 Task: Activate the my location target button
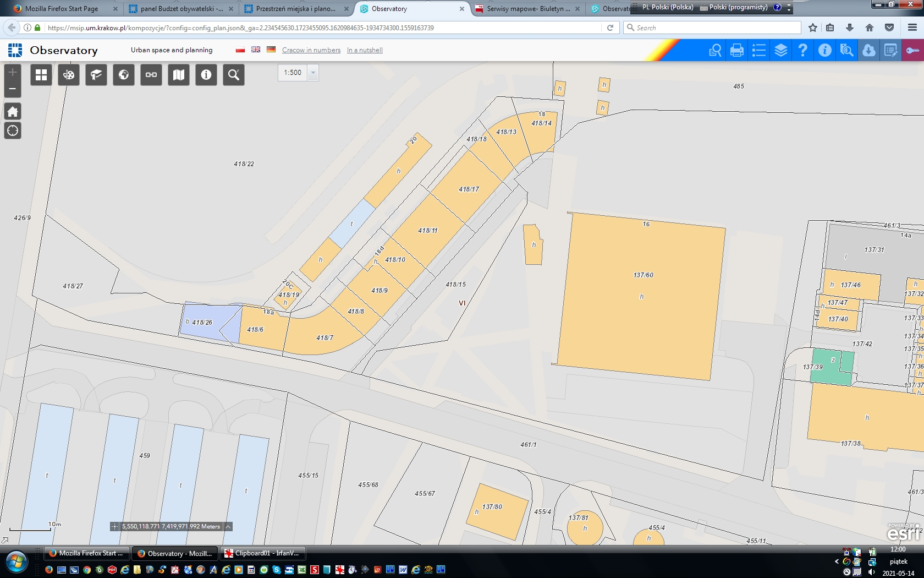(13, 131)
